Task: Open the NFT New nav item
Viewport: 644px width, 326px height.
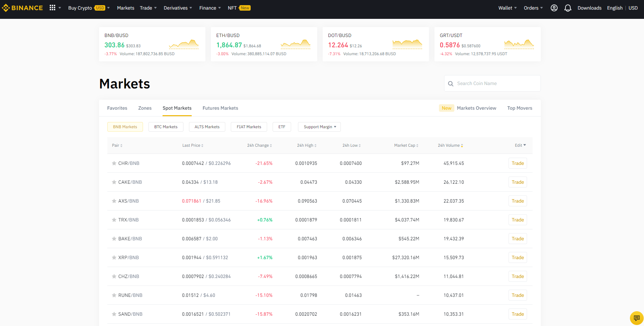Action: pyautogui.click(x=239, y=8)
